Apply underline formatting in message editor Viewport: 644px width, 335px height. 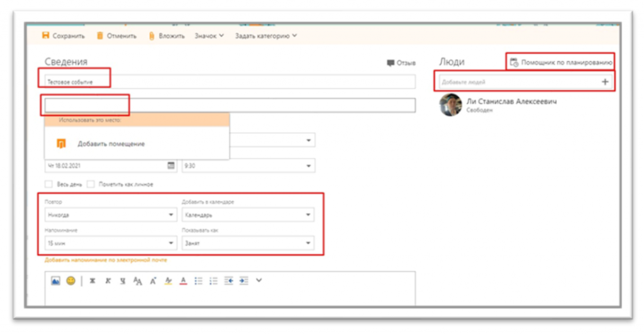tap(123, 281)
